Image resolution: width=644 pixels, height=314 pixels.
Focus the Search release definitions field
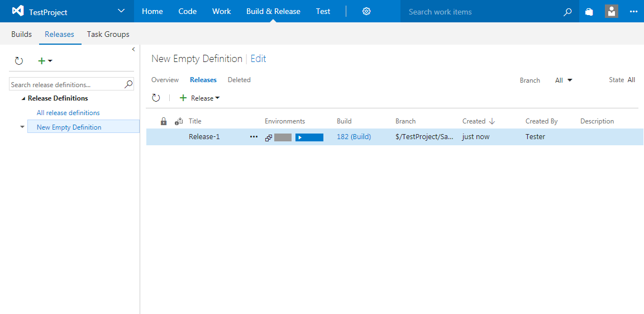click(x=66, y=85)
